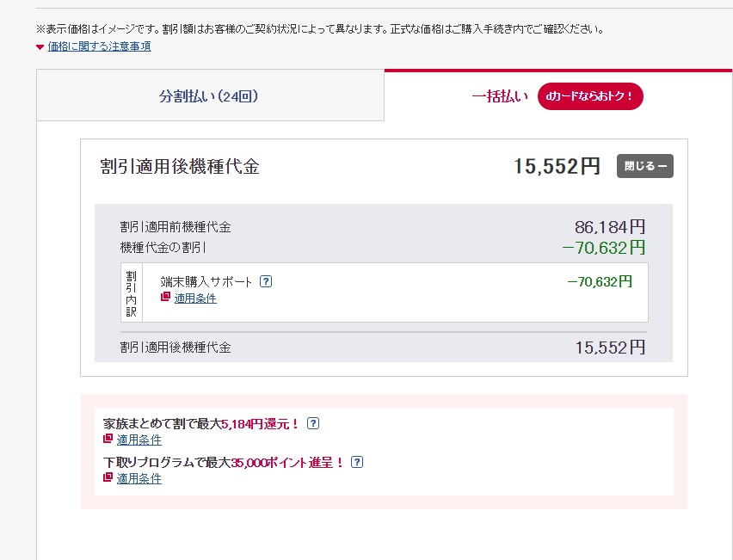Click the 下取りプログラム 35,000ポイント text
This screenshot has width=733, height=560.
point(223,462)
